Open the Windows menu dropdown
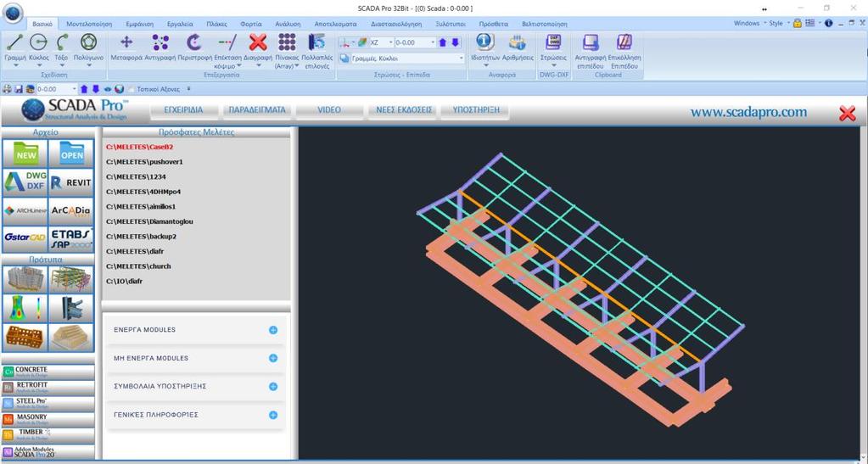 point(749,23)
